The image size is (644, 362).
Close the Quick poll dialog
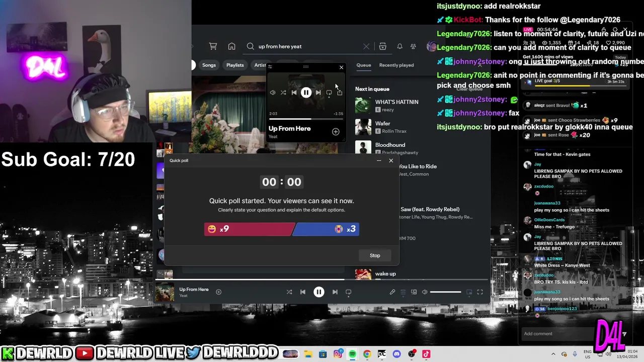point(391,161)
